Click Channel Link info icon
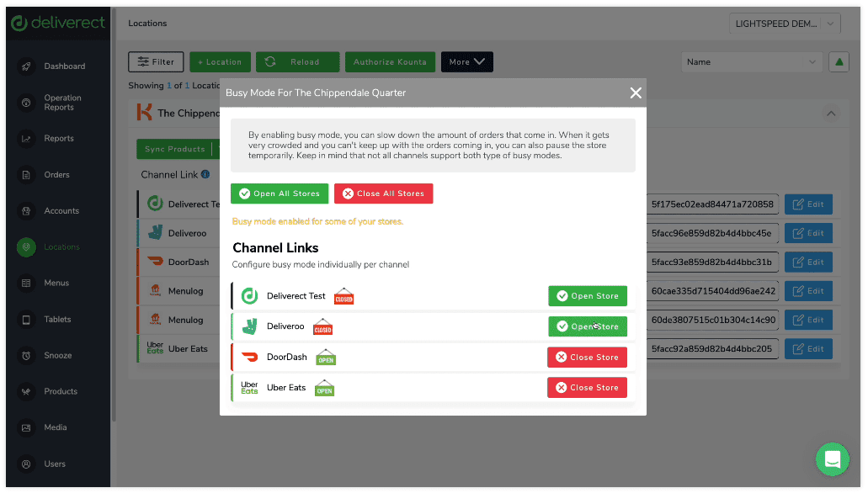The width and height of the screenshot is (868, 493). (x=205, y=174)
